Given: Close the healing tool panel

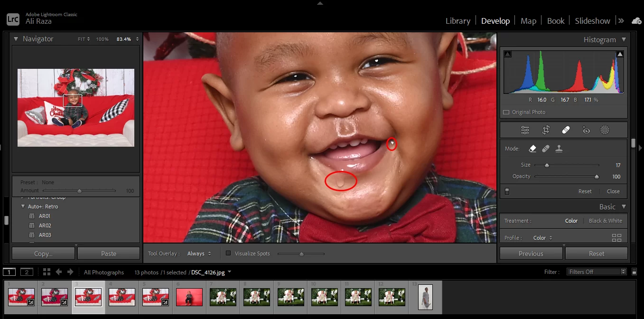Looking at the screenshot, I should pos(613,191).
